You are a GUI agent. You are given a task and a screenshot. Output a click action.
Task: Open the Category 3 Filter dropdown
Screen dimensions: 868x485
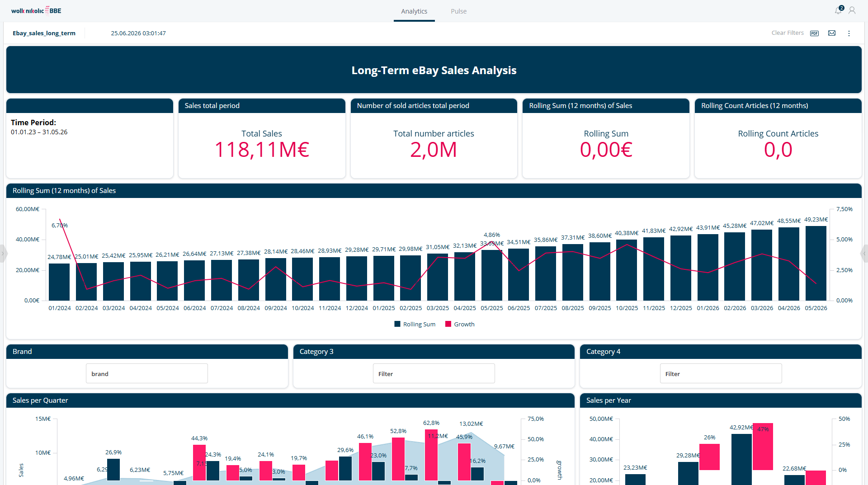(434, 374)
